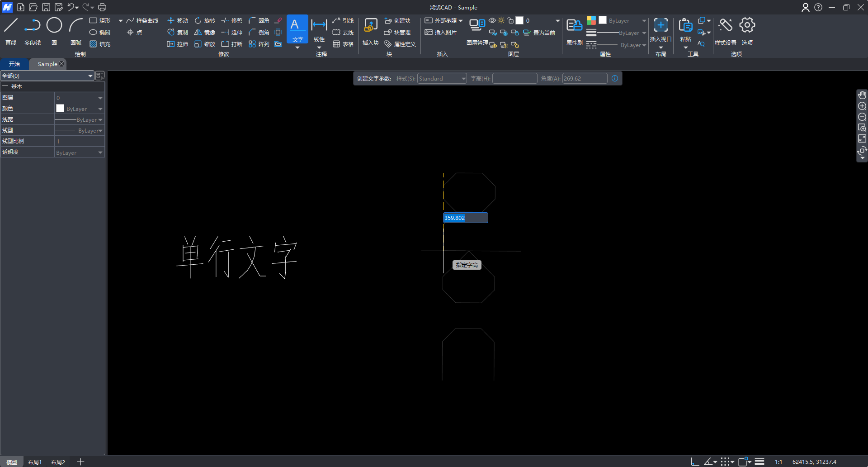Choose the 填充 hatch fill tool
The height and width of the screenshot is (467, 868).
pyautogui.click(x=100, y=44)
